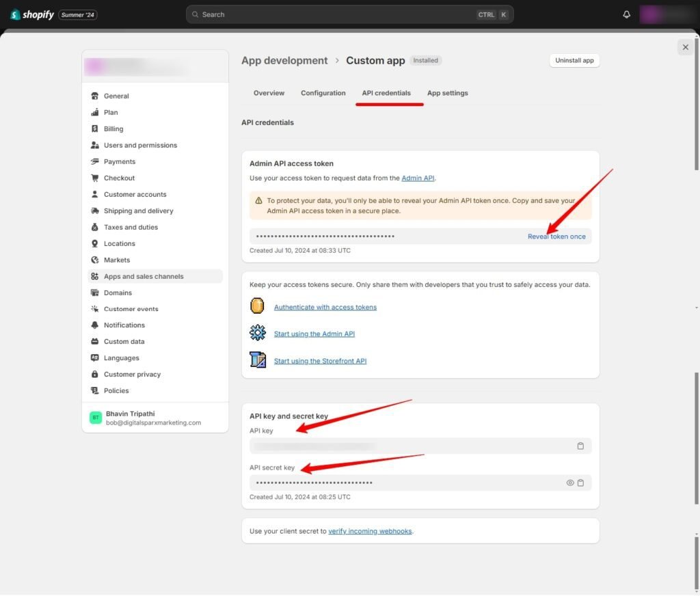700x596 pixels.
Task: Open the Admin API link
Action: point(418,178)
